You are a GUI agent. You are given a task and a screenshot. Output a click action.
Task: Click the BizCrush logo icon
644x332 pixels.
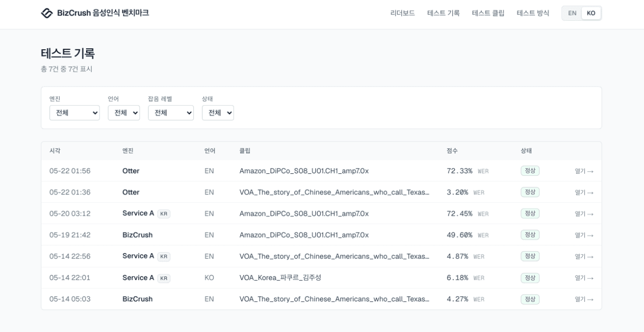[47, 13]
